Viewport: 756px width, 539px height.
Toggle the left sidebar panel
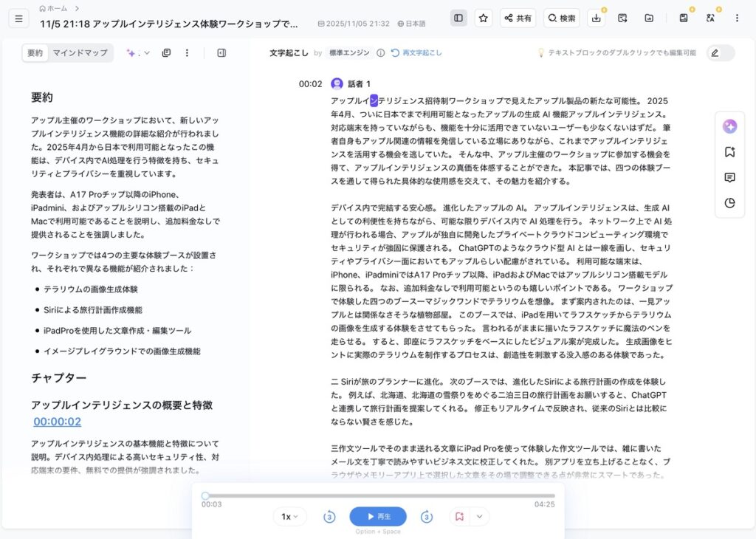[x=458, y=17]
